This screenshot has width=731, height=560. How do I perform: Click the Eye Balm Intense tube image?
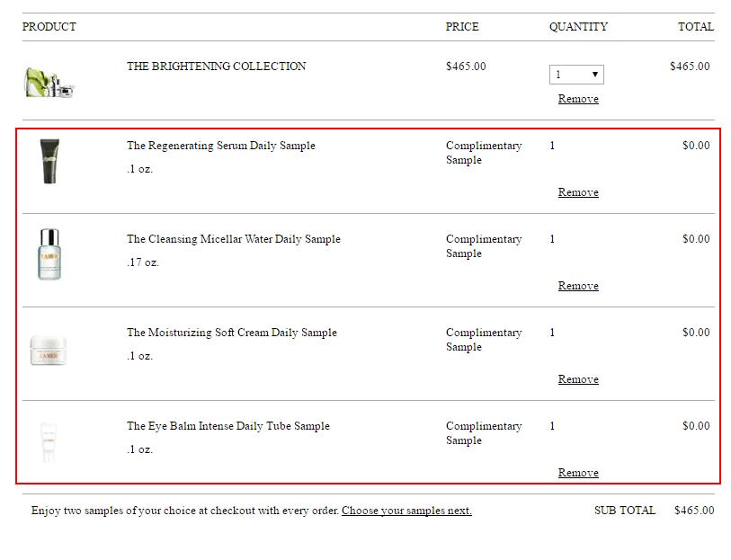point(49,442)
